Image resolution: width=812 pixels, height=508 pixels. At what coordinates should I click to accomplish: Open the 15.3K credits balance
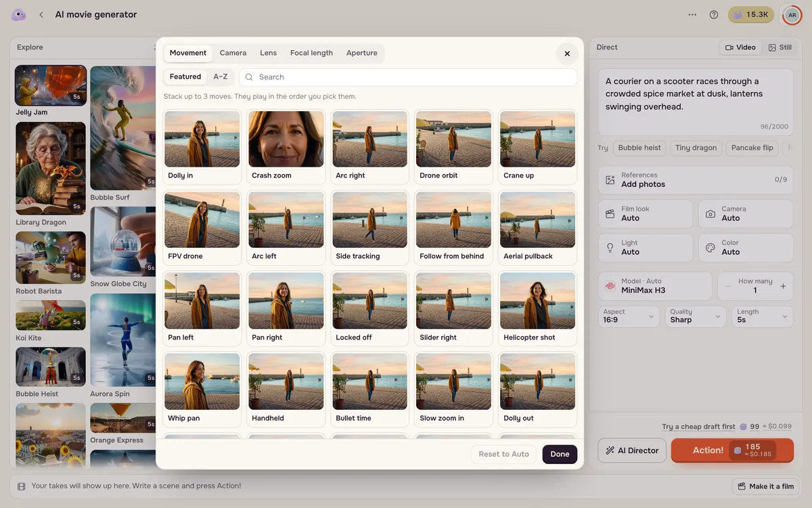(x=751, y=14)
